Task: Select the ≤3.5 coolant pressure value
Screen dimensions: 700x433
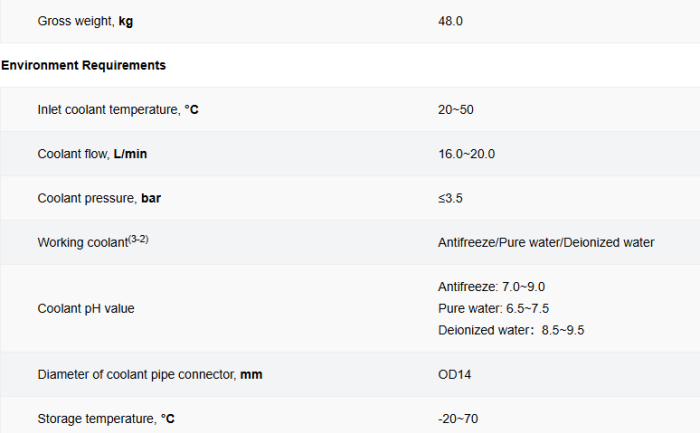Action: coord(450,198)
